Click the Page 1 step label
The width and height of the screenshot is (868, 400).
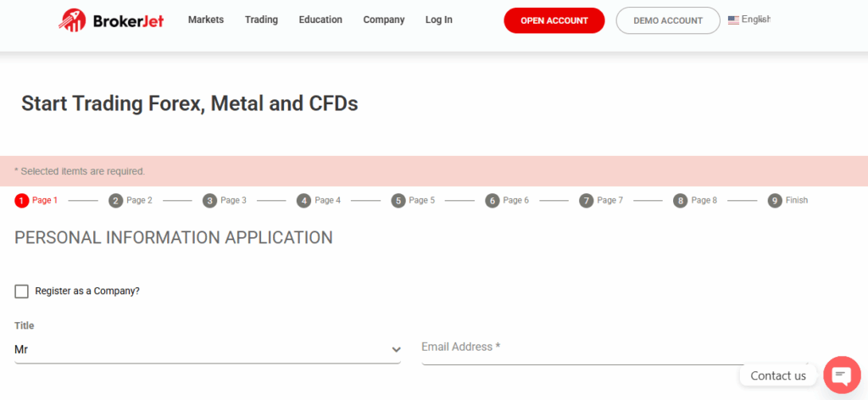(x=45, y=200)
